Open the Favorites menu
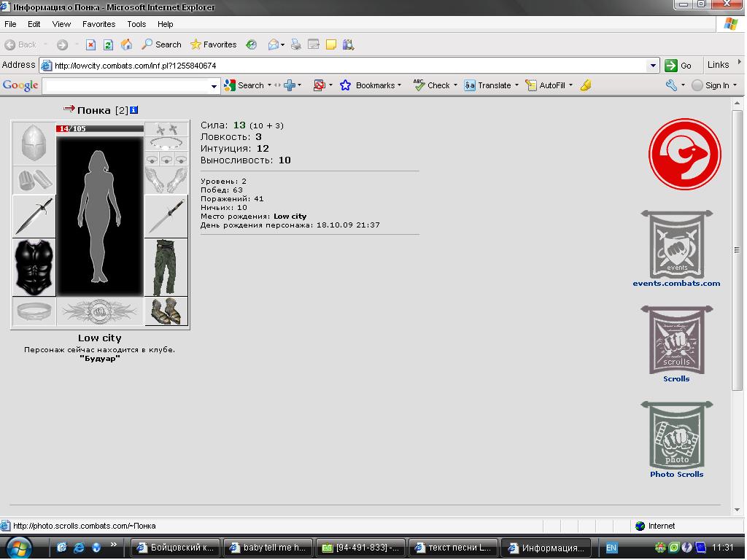 (98, 24)
